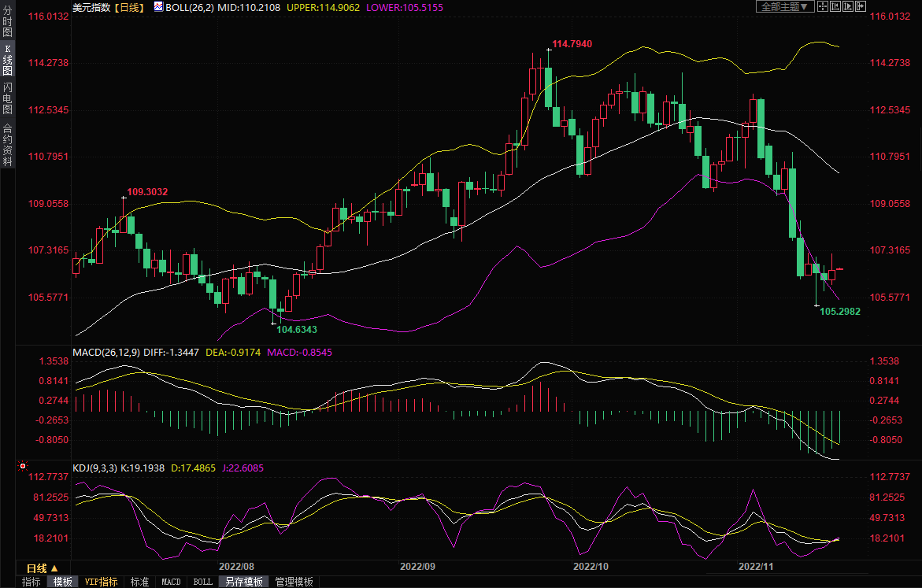Open 管理模板 template manager

294,582
